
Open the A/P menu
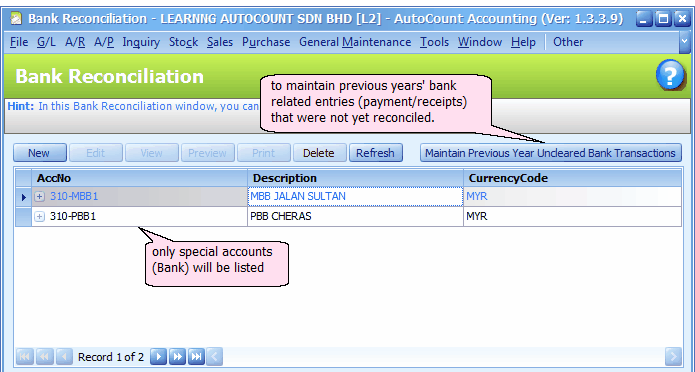pos(104,42)
